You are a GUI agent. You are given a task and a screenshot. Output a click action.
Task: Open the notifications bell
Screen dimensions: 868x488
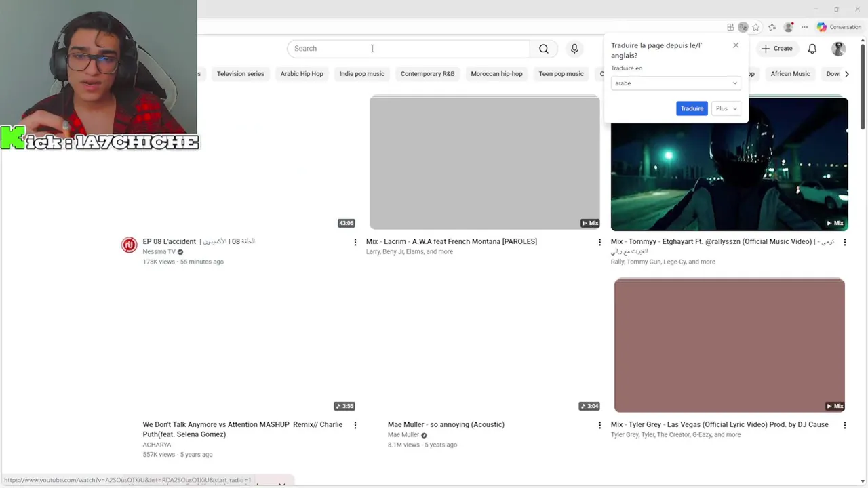(x=812, y=49)
